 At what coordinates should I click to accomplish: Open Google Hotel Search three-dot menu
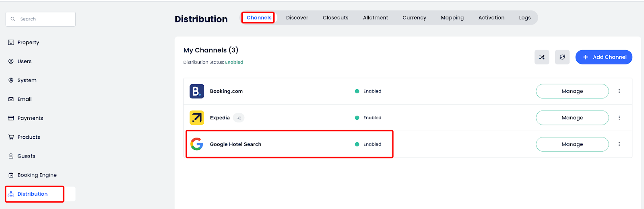click(x=619, y=144)
